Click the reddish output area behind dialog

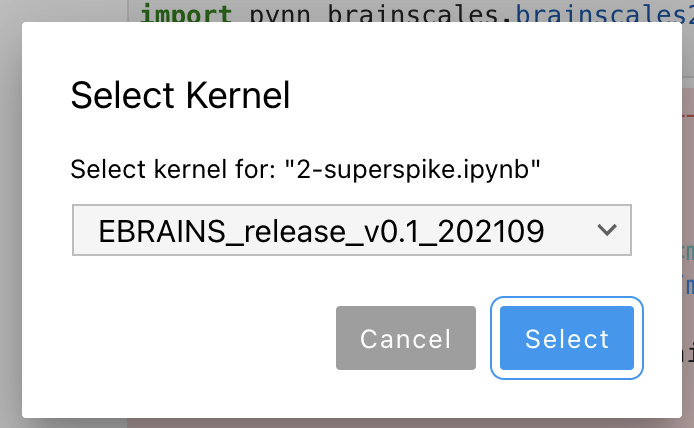click(688, 177)
